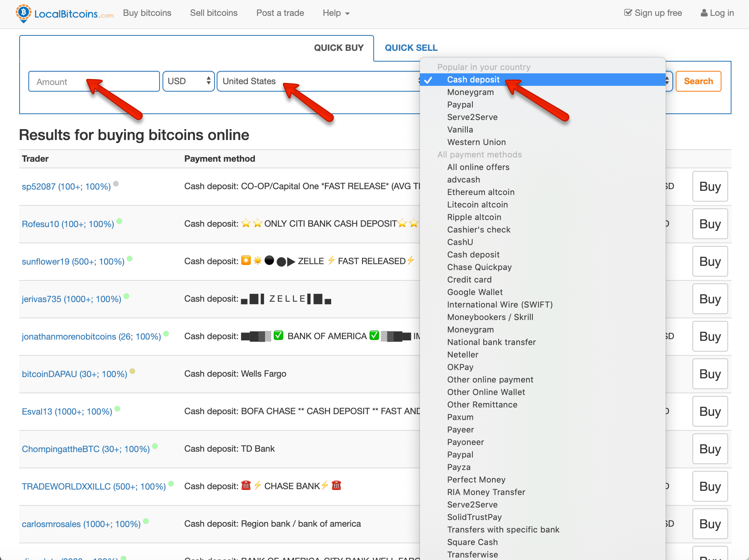Viewport: 749px width, 560px height.
Task: Select Transferwise option
Action: (x=543, y=555)
